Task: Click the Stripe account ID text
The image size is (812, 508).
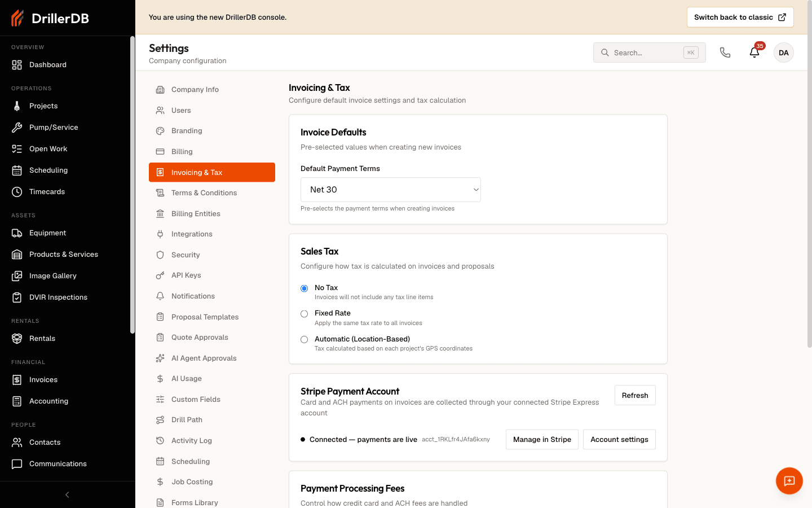Action: (456, 439)
